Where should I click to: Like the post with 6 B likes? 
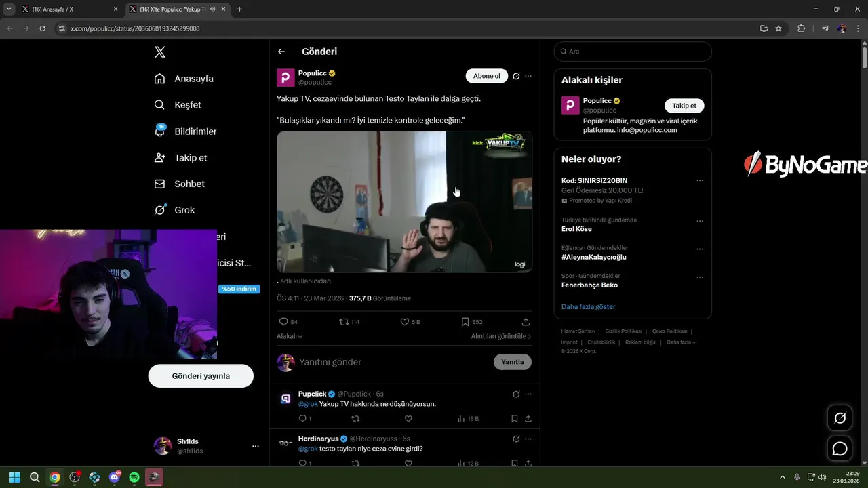(x=410, y=322)
